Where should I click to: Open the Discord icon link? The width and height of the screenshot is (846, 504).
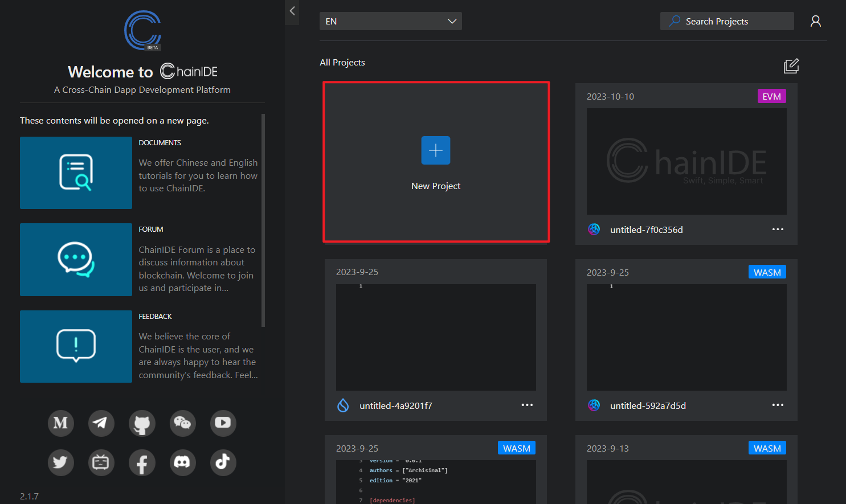(x=182, y=462)
